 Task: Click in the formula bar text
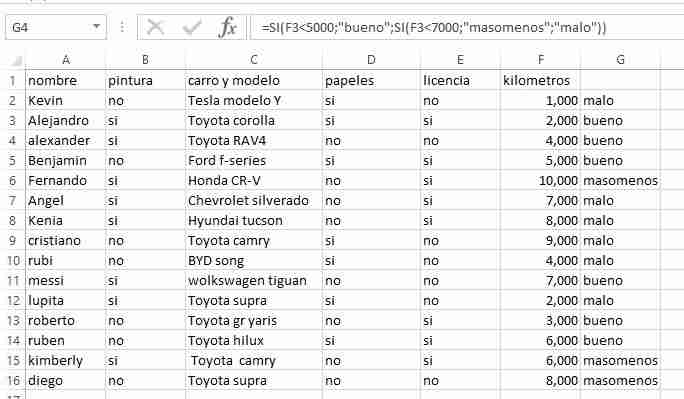coord(434,27)
